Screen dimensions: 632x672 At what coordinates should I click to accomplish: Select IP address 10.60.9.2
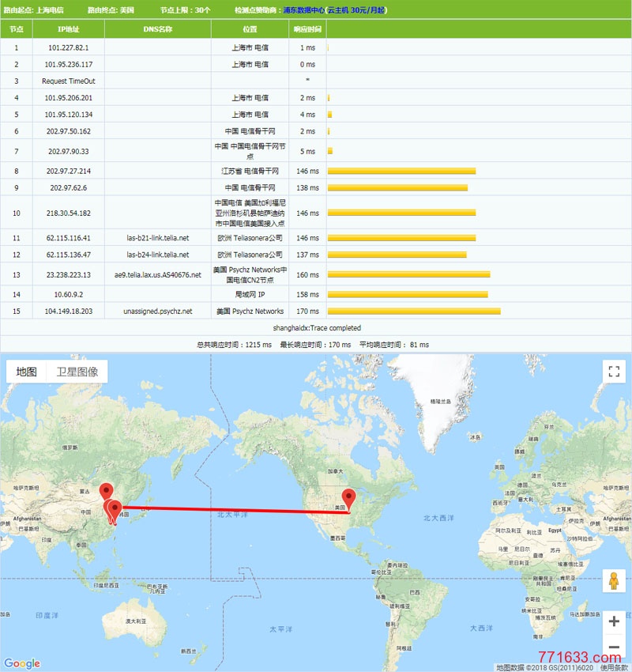pyautogui.click(x=69, y=294)
